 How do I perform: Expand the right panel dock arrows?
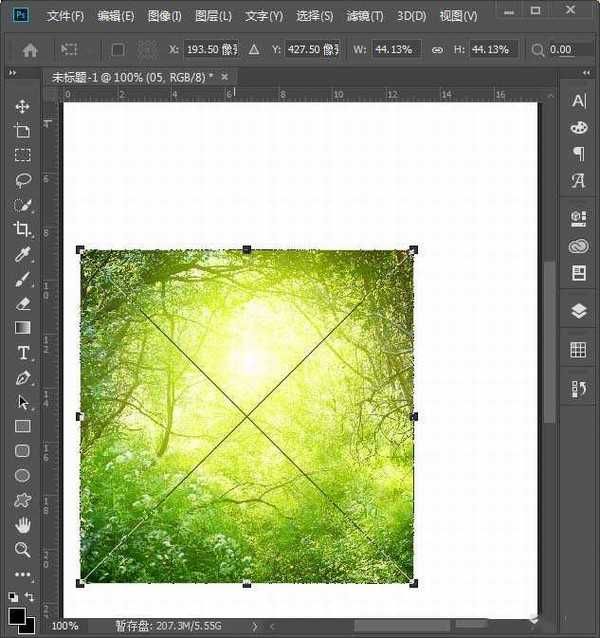point(587,73)
